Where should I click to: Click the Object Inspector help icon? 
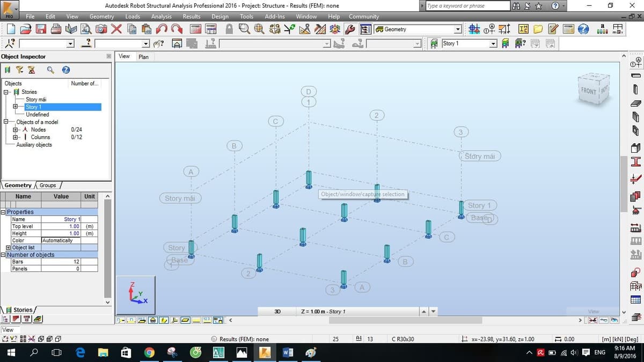(66, 70)
